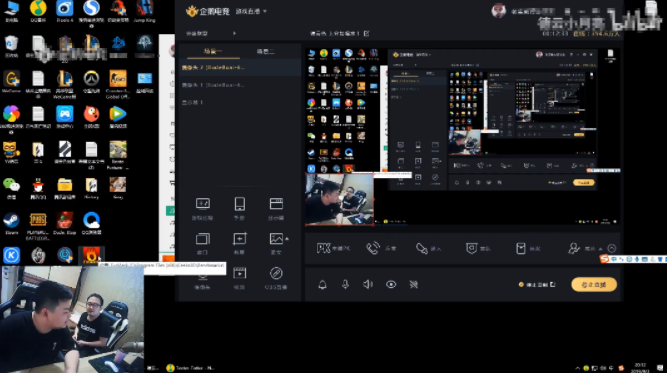Expand the arrow next to image-text source

[287, 239]
